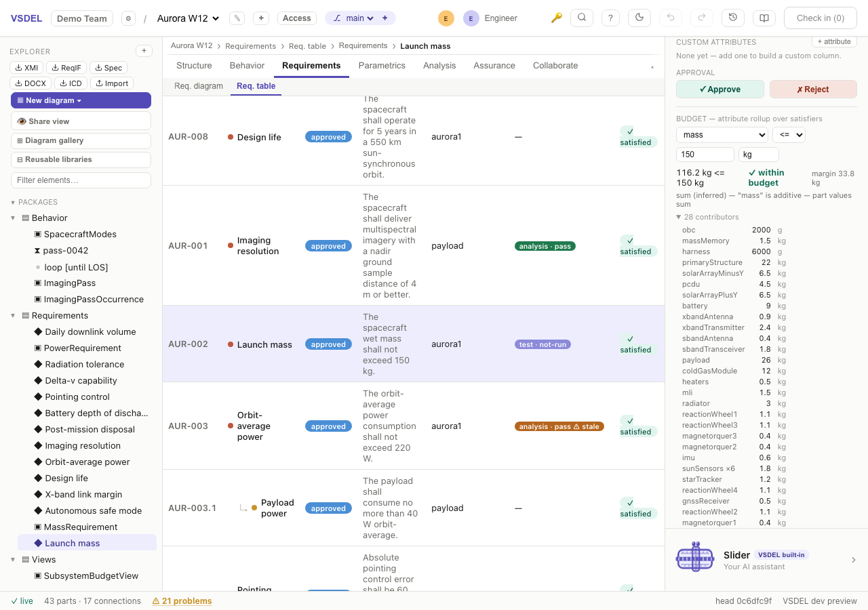Open the New diagram dropdown
The height and width of the screenshot is (610, 868).
tap(81, 100)
